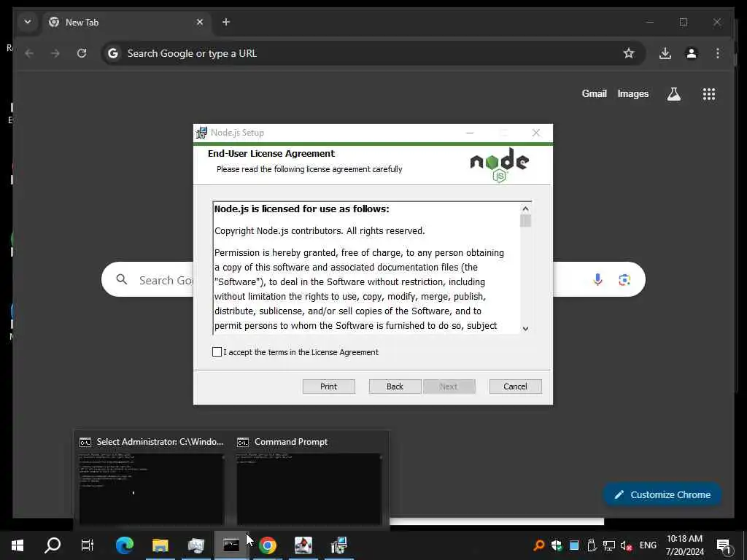
Task: Search by image with Google Lens icon
Action: (x=624, y=279)
